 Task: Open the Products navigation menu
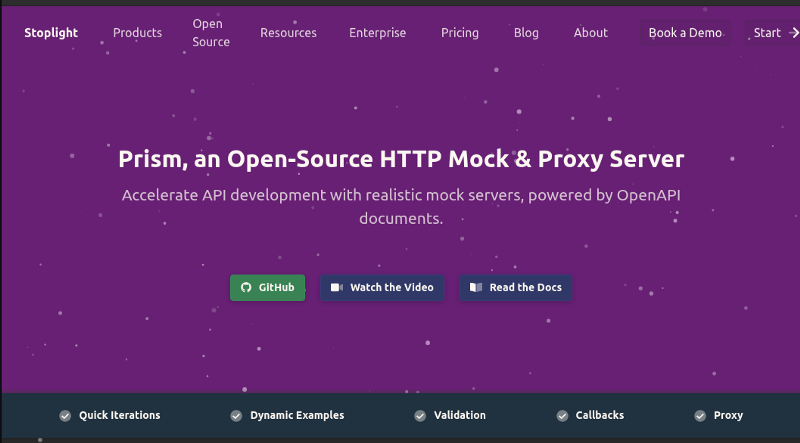tap(137, 33)
